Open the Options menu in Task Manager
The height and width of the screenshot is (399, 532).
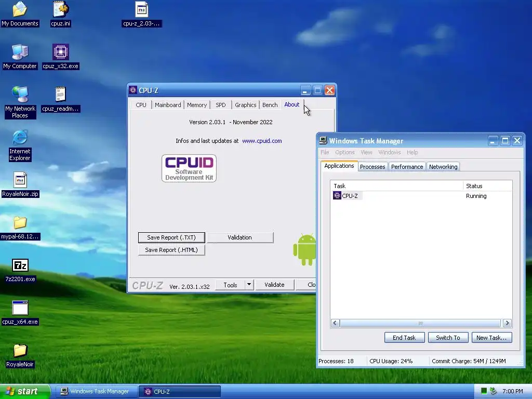[345, 152]
